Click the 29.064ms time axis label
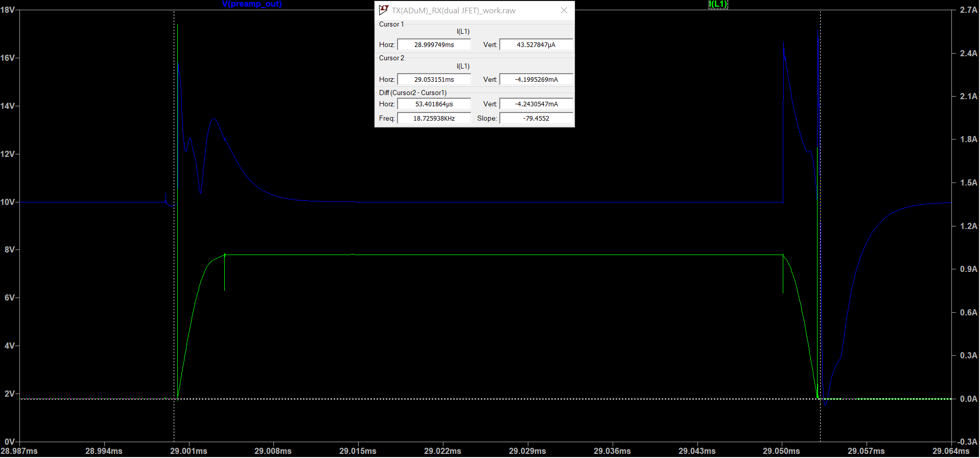This screenshot has height=458, width=980. click(951, 451)
